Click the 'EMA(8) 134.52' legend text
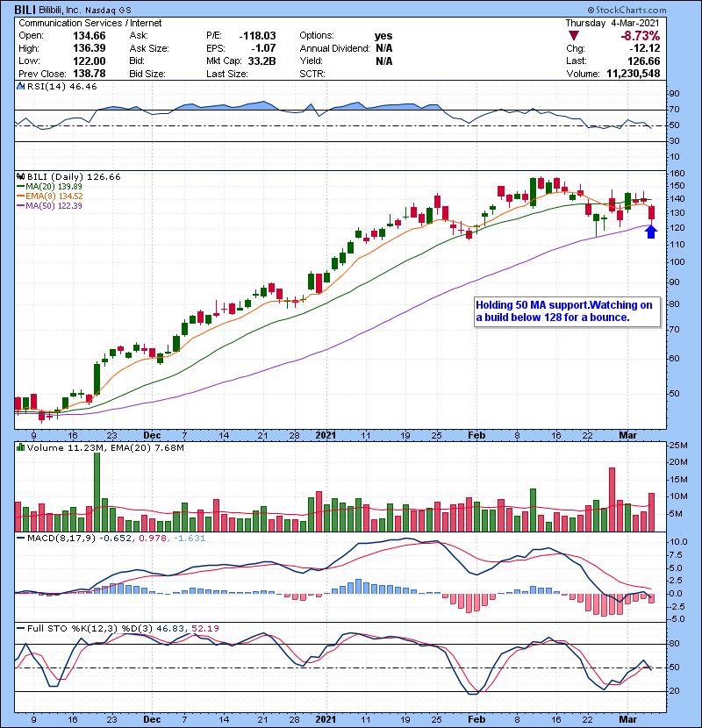The width and height of the screenshot is (702, 728). [54, 196]
